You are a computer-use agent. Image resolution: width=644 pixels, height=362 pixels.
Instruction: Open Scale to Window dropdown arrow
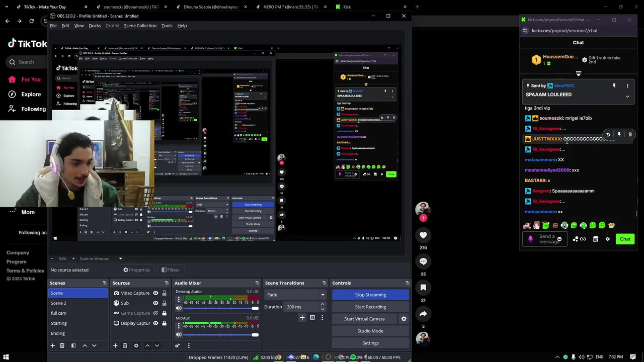(x=120, y=258)
